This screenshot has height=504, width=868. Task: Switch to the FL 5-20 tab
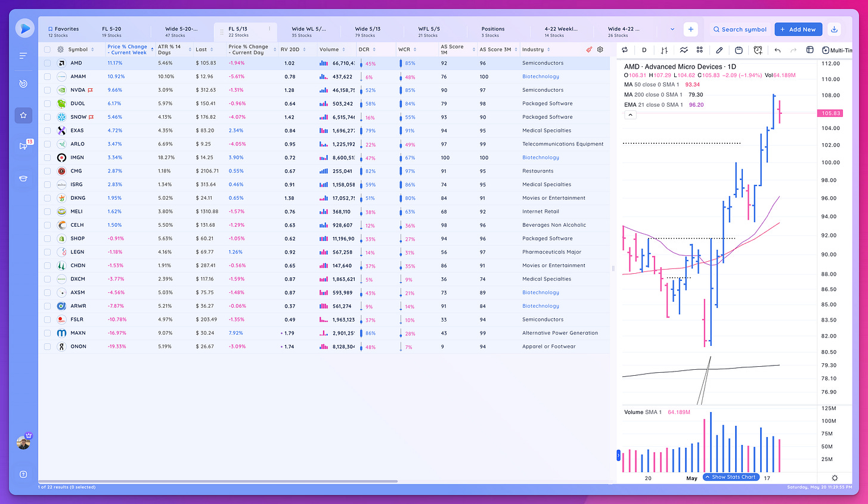point(111,32)
